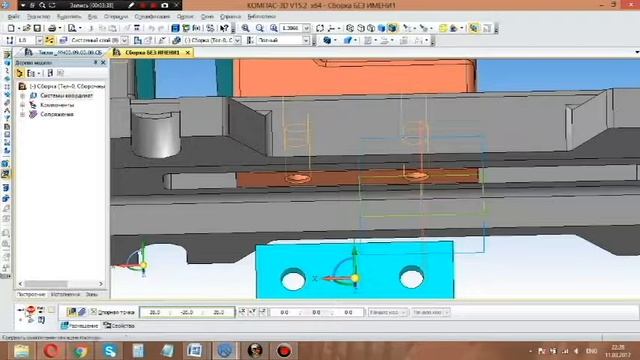Click the blue section plane icon

[348, 40]
